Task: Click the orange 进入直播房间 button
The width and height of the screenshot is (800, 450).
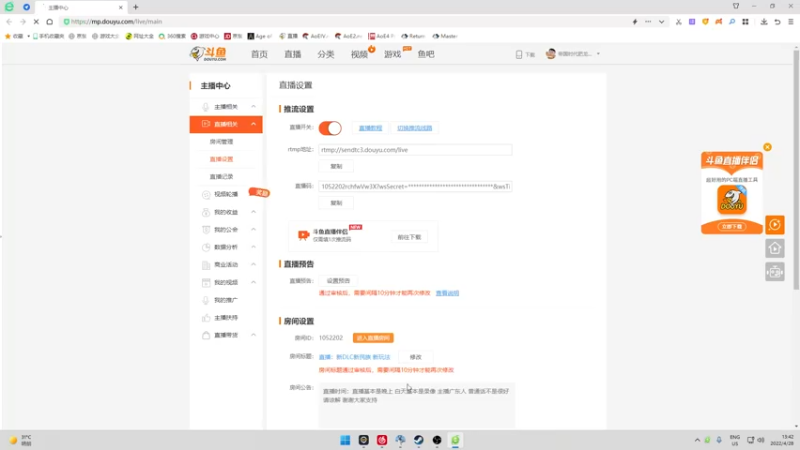Action: 373,338
